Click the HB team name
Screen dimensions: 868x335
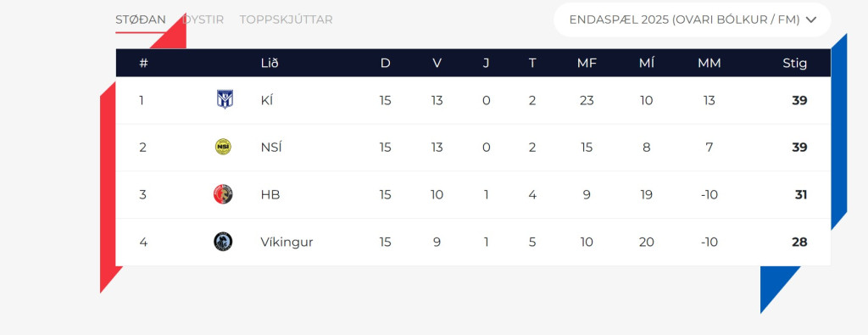pos(270,195)
